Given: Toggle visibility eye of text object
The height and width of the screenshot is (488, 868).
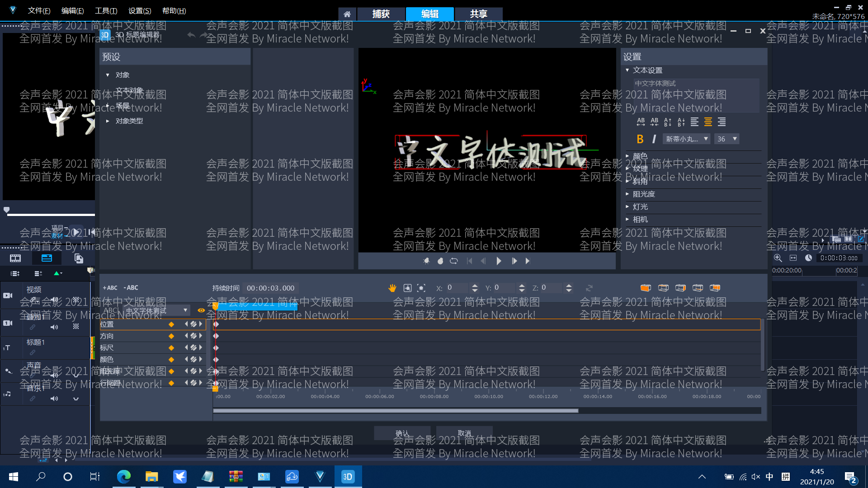Looking at the screenshot, I should click(x=201, y=310).
